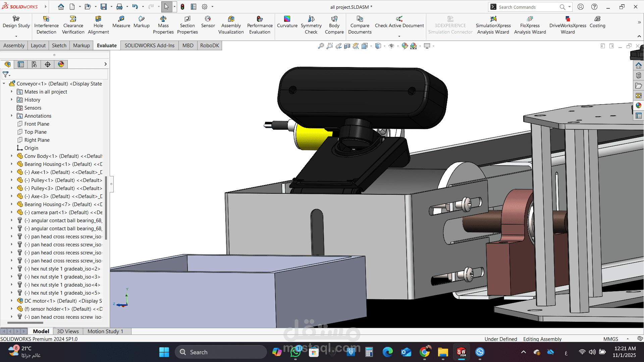The width and height of the screenshot is (644, 362).
Task: Open the SOLIDWORKS Add-Ins tab
Action: (150, 46)
